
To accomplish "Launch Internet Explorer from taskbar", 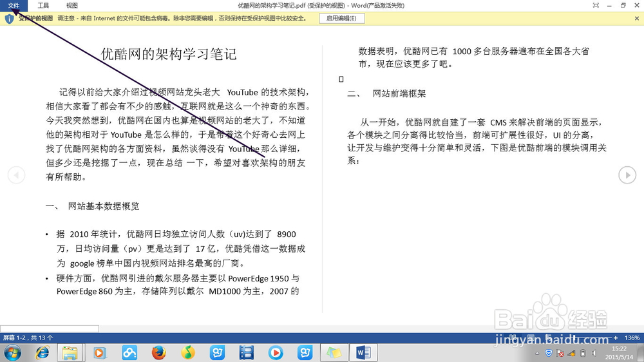I will pyautogui.click(x=43, y=352).
